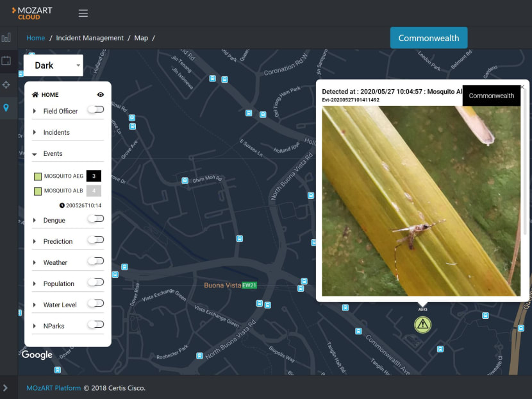This screenshot has width=532, height=399.
Task: Click the Buona Vista station label
Action: pyautogui.click(x=222, y=285)
